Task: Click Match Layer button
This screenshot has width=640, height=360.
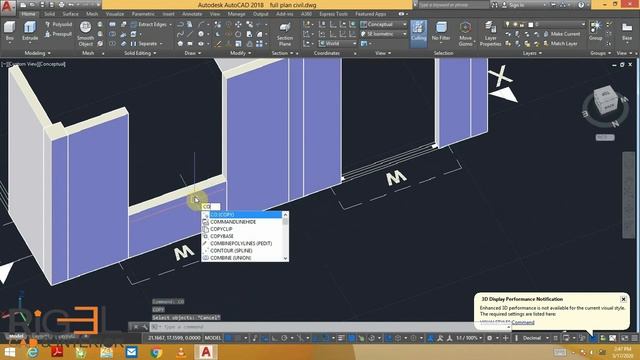Action: click(x=560, y=43)
